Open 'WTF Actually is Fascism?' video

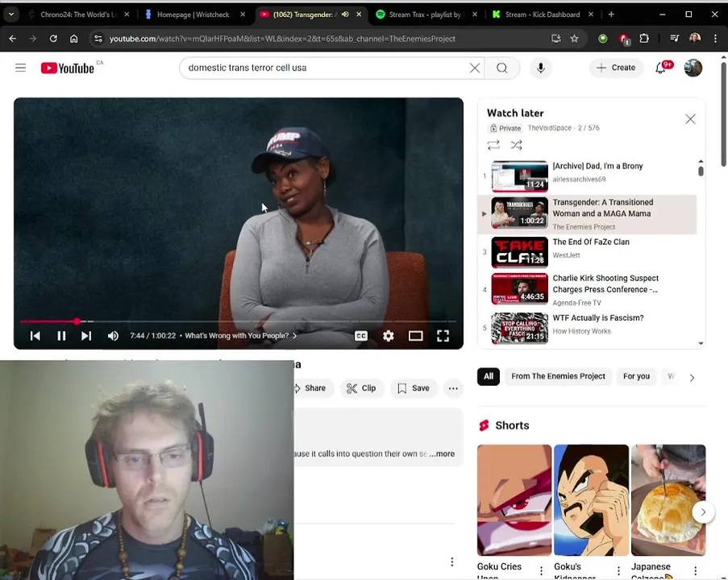tap(588, 328)
